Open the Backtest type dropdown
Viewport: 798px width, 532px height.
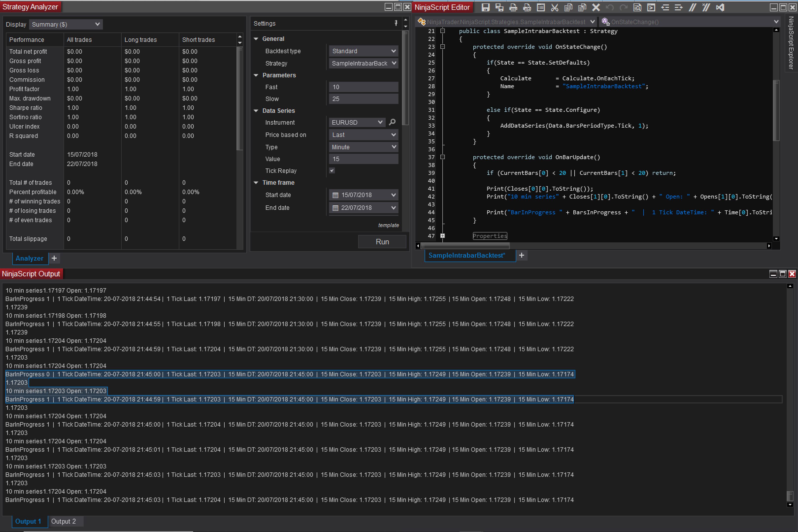tap(363, 51)
